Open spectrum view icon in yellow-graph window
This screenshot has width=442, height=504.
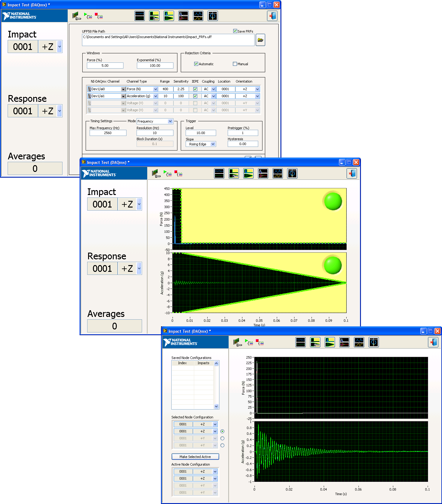click(263, 173)
